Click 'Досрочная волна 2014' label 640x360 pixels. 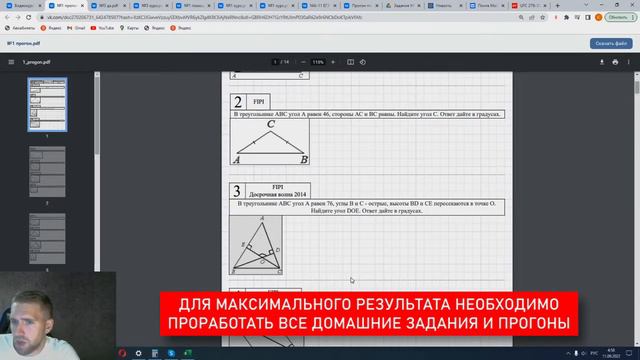coord(278,194)
